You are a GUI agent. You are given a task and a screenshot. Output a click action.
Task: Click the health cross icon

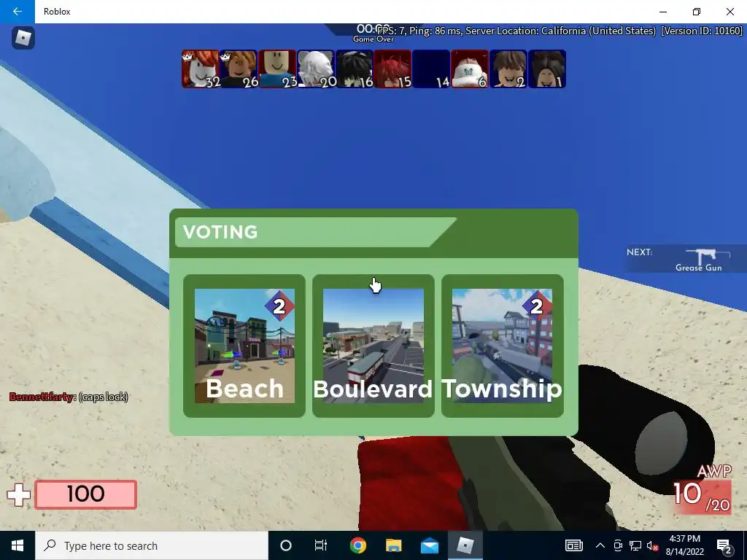tap(18, 495)
